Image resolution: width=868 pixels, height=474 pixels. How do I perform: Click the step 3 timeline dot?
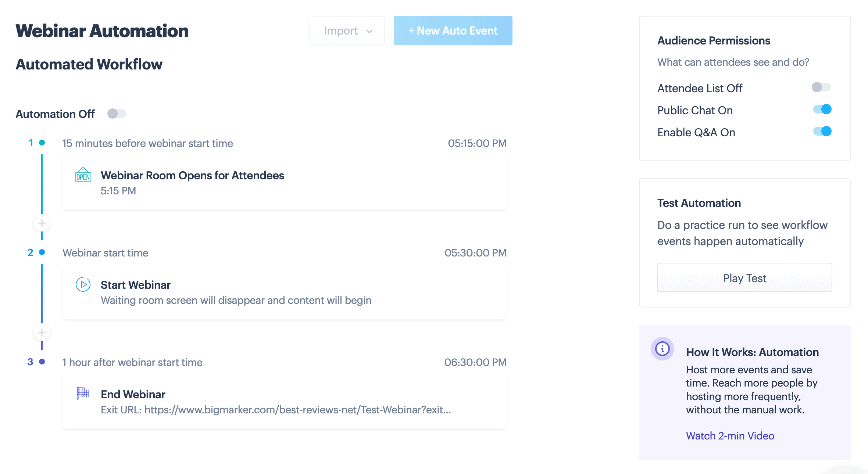tap(42, 362)
